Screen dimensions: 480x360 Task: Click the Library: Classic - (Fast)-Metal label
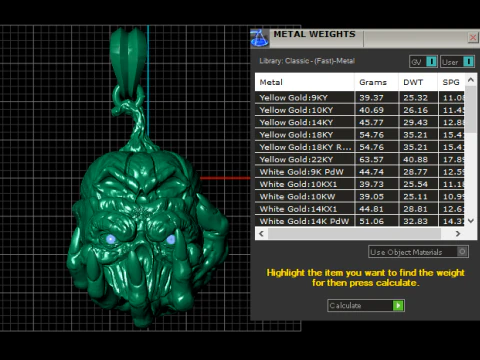[307, 61]
